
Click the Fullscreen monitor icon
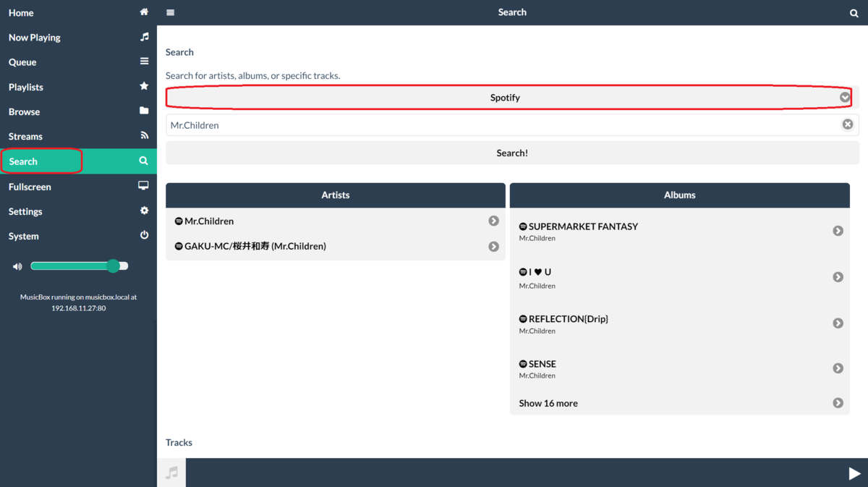[x=143, y=186]
